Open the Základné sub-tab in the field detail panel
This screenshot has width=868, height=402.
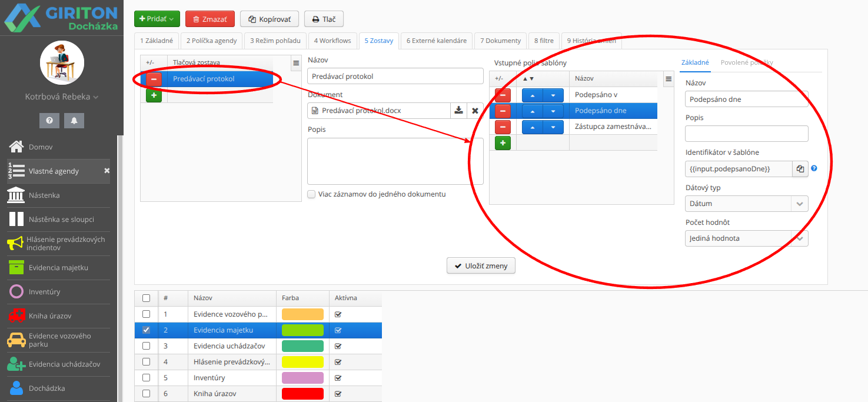coord(695,62)
